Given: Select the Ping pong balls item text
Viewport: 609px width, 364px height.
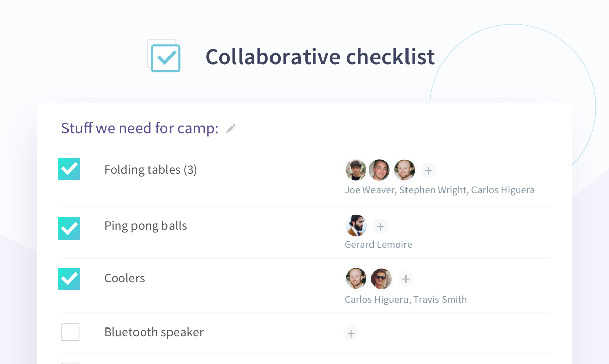Looking at the screenshot, I should (145, 226).
